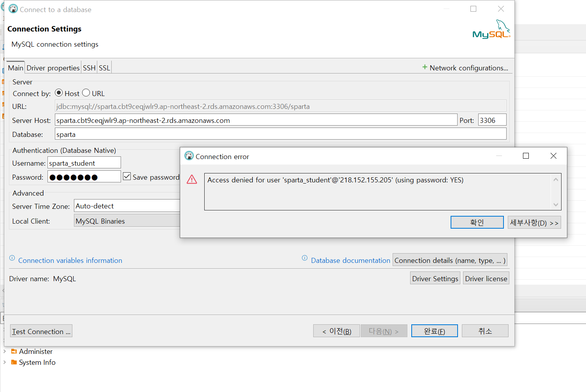Open Connection details (name, type, ...)
This screenshot has height=392, width=586.
point(450,260)
